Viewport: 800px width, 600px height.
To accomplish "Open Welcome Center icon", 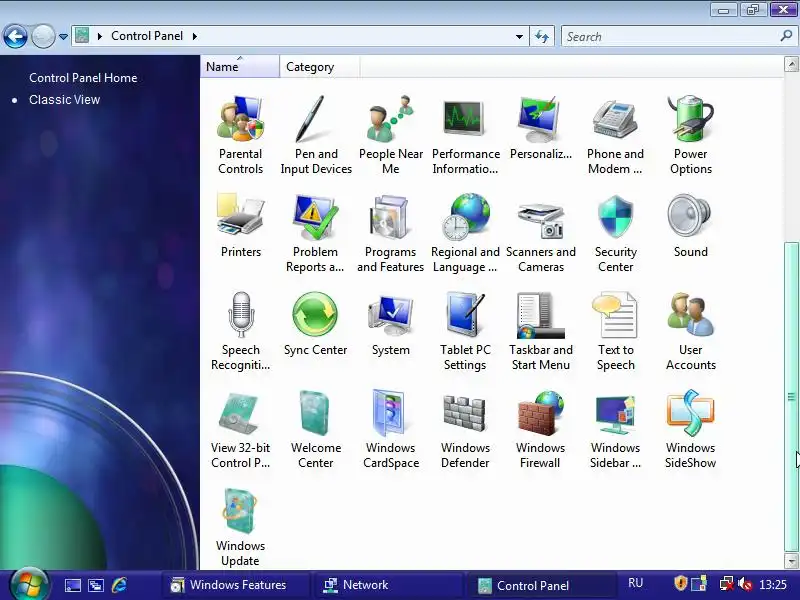I will click(315, 429).
